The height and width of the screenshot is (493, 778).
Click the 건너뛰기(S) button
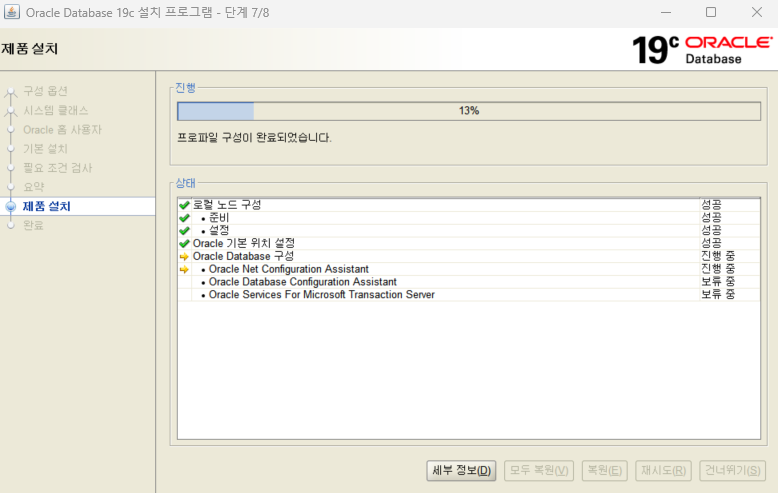coord(732,470)
